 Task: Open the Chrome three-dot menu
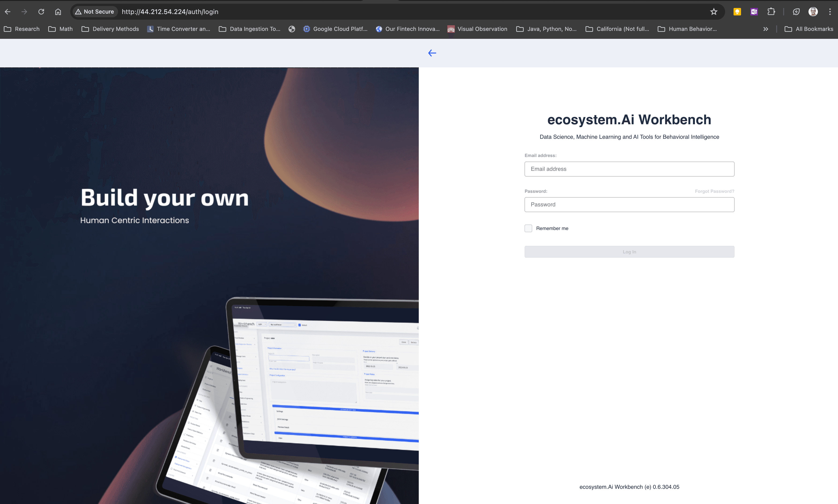pos(830,11)
